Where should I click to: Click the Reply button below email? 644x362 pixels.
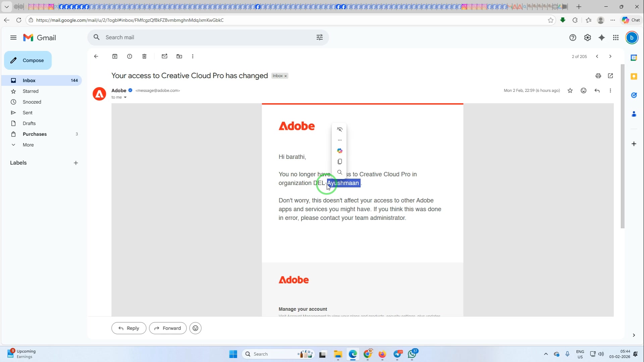click(x=129, y=328)
